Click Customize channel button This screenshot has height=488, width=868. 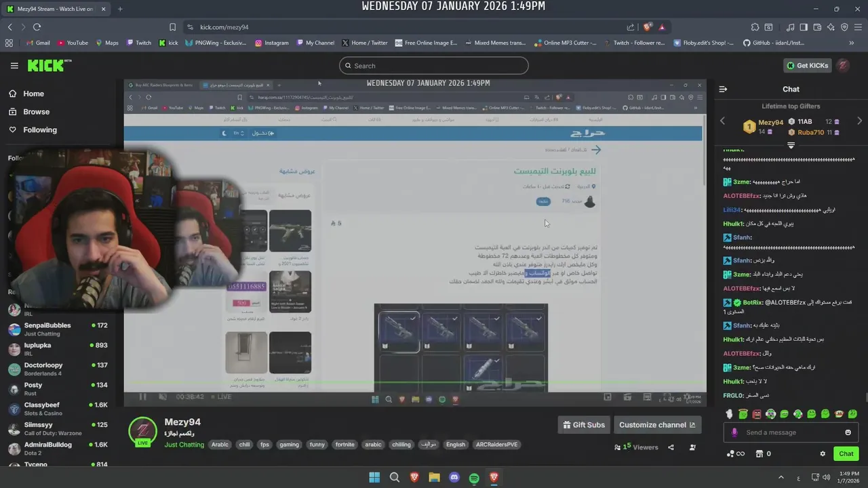657,425
